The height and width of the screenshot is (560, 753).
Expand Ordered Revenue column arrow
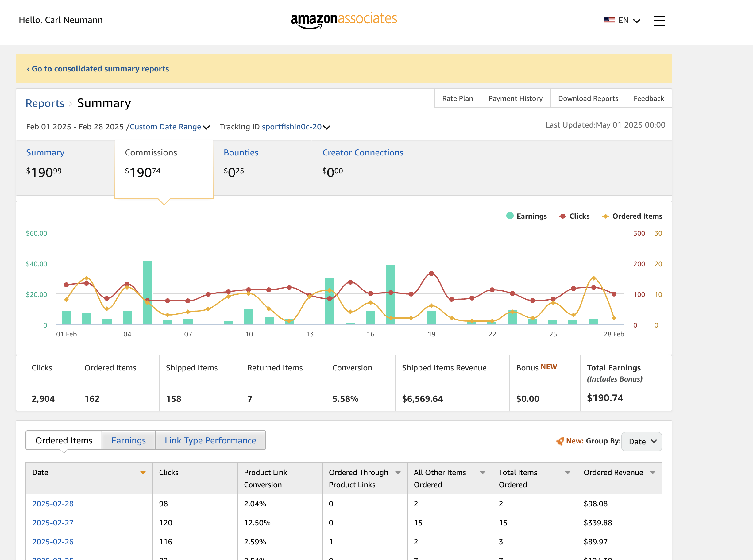pyautogui.click(x=652, y=472)
